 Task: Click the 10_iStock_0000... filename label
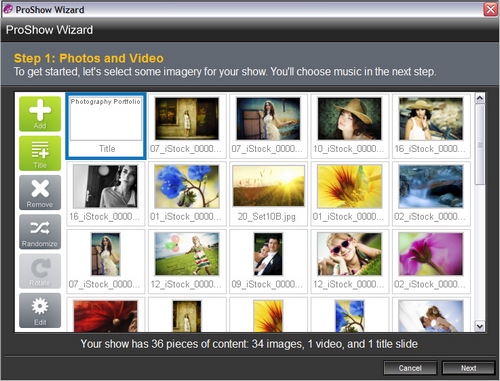coord(349,149)
